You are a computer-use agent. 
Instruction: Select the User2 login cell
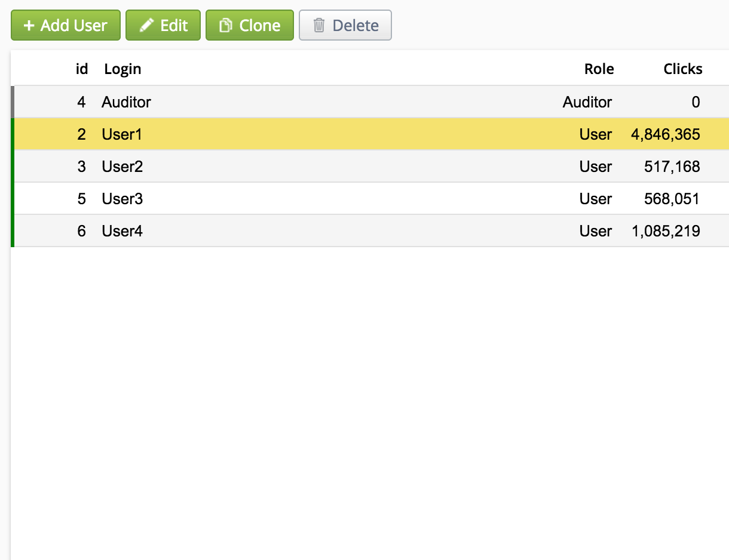click(x=122, y=167)
